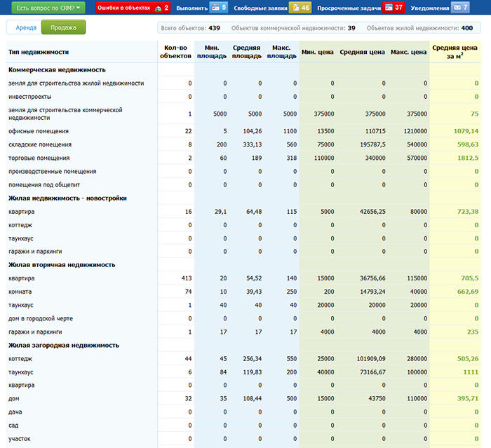Open the calendar badge next to Выполнить

[219, 8]
